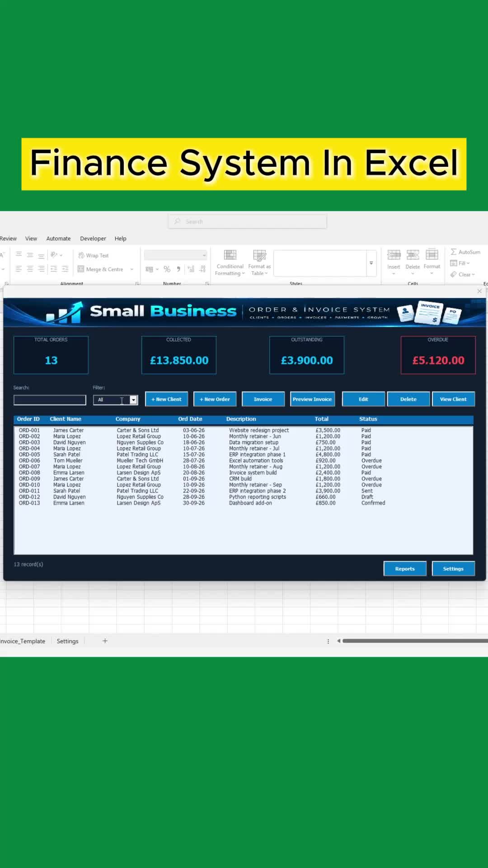Select order row ORD-006 Tom Mueller
Viewport: 488px width, 868px height.
pyautogui.click(x=243, y=461)
